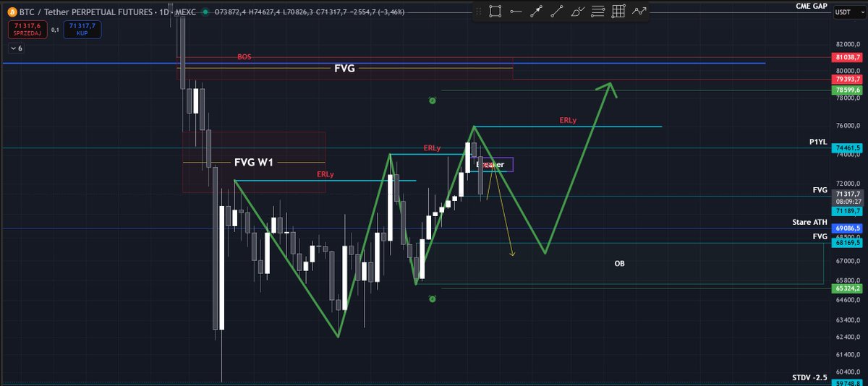Select the Arrow line drawing tool
Viewport: 868px width, 386px height.
[536, 11]
